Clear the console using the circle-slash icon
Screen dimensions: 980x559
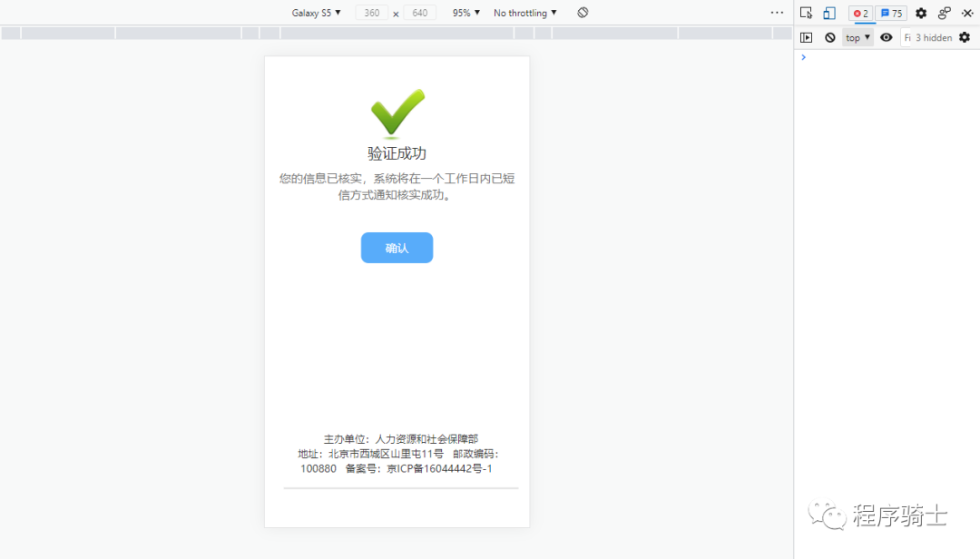pos(830,37)
